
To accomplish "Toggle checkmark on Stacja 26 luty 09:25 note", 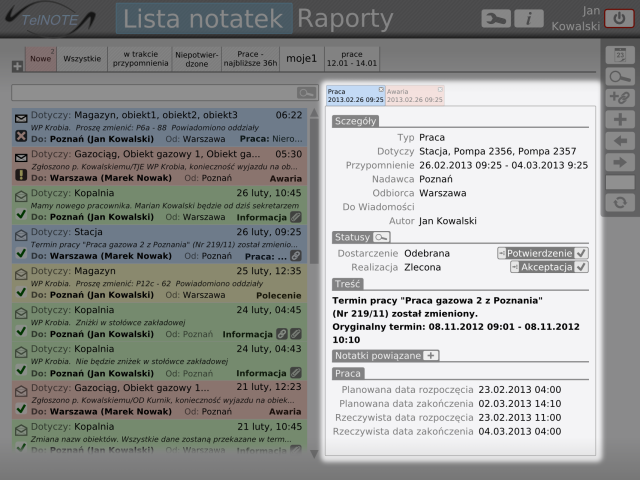I will [x=21, y=253].
